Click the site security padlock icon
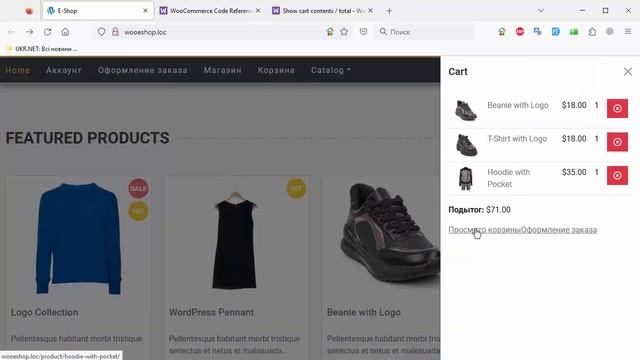Image resolution: width=640 pixels, height=360 pixels. point(116,32)
